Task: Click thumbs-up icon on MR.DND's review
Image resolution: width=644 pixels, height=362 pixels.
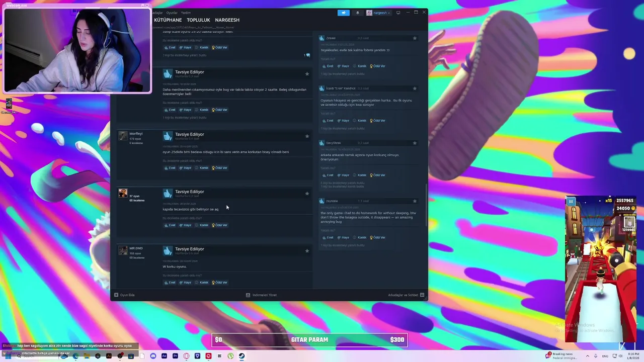Action: click(x=168, y=251)
